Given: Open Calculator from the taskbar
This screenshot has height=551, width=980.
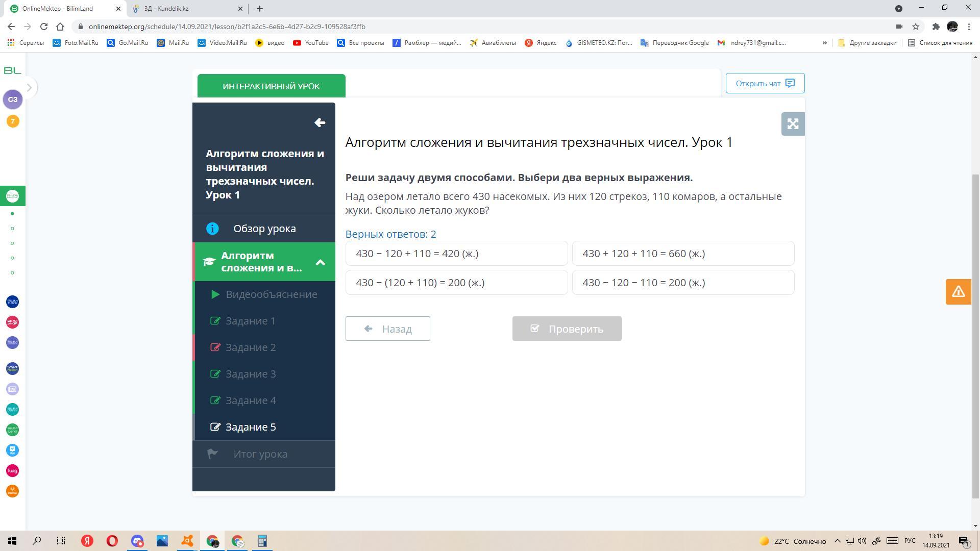Looking at the screenshot, I should click(262, 541).
